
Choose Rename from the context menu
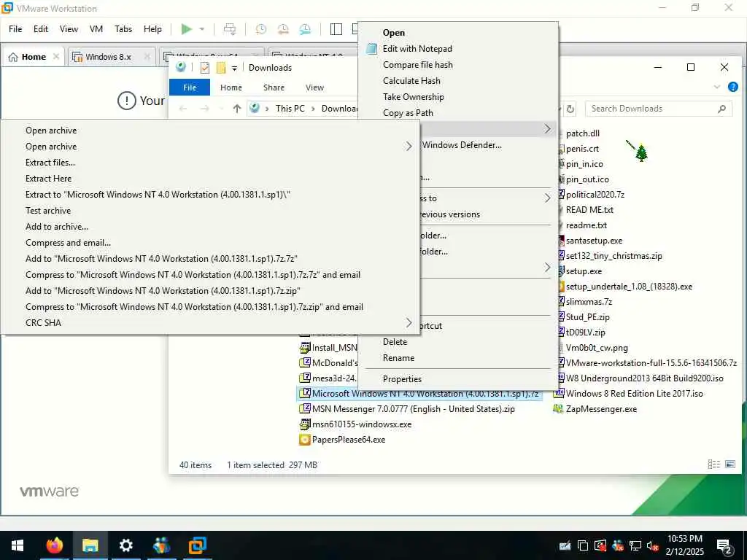(399, 358)
